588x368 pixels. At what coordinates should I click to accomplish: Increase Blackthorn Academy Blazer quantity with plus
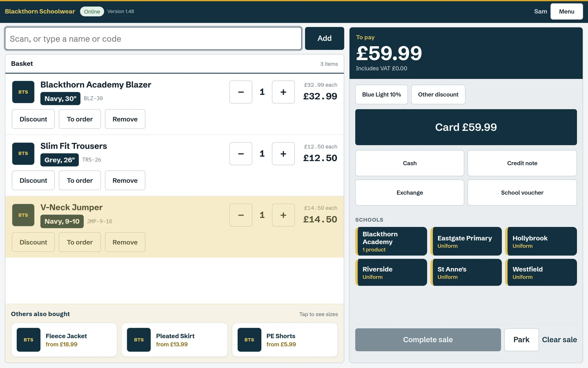283,92
